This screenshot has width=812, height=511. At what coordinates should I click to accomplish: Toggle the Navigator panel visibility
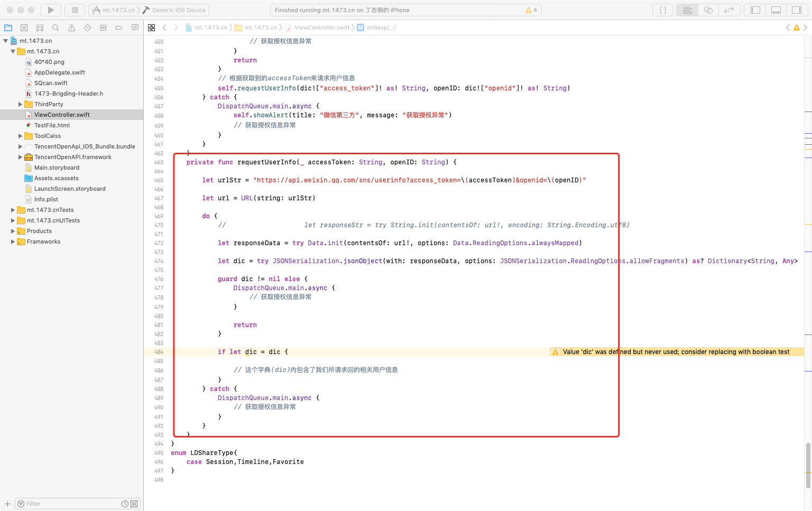(x=755, y=10)
